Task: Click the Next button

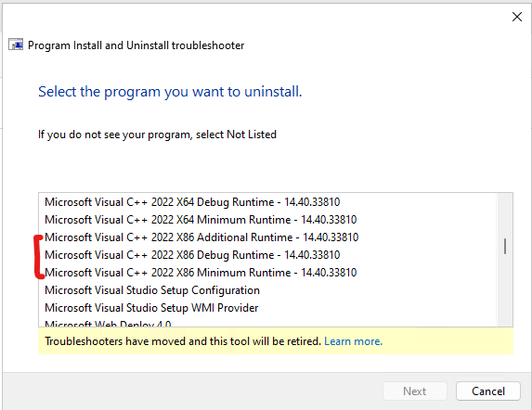Action: pyautogui.click(x=415, y=391)
